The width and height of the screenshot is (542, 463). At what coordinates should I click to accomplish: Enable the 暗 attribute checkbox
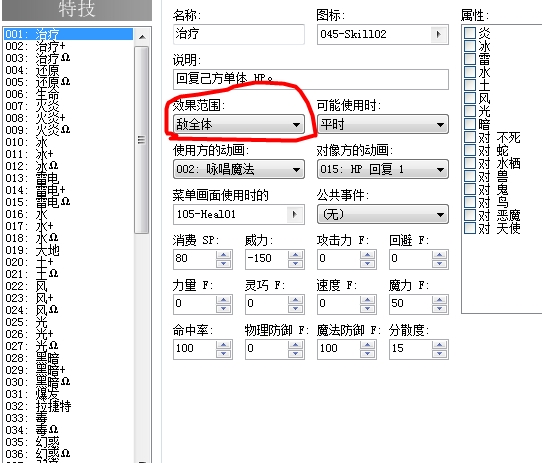tap(470, 124)
